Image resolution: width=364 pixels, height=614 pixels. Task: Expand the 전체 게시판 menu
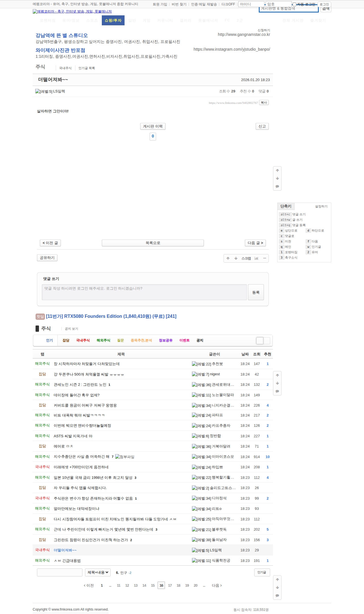(293, 20)
